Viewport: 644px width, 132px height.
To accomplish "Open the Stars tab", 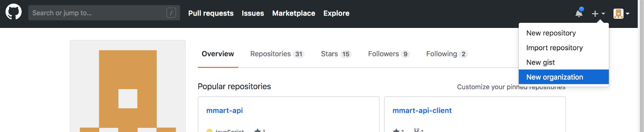I will pyautogui.click(x=335, y=54).
